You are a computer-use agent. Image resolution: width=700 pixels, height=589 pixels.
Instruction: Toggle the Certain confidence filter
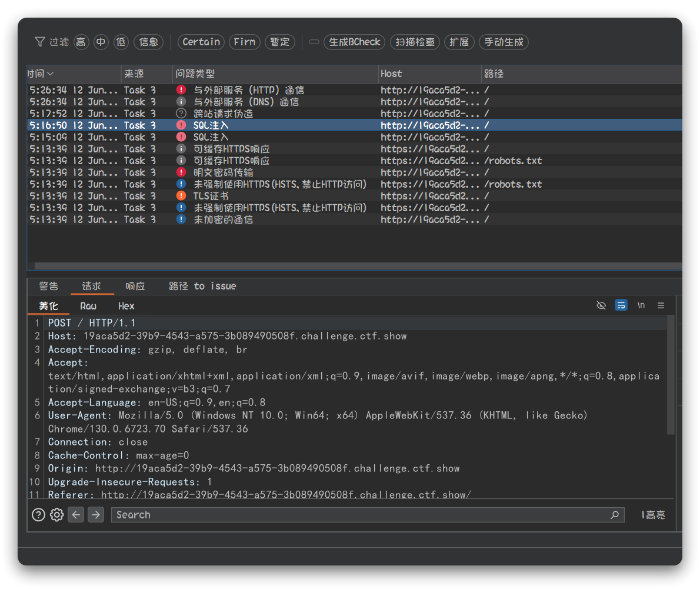point(201,42)
